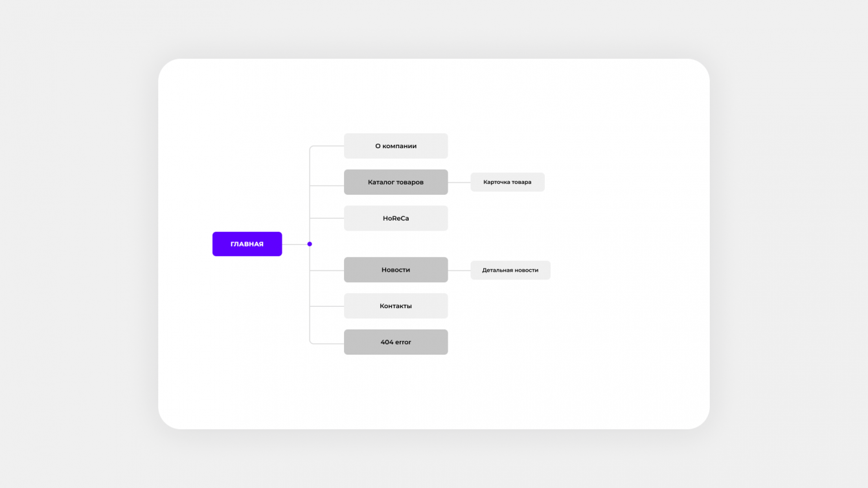Click connector between Новости and Детальная новости

pos(459,271)
